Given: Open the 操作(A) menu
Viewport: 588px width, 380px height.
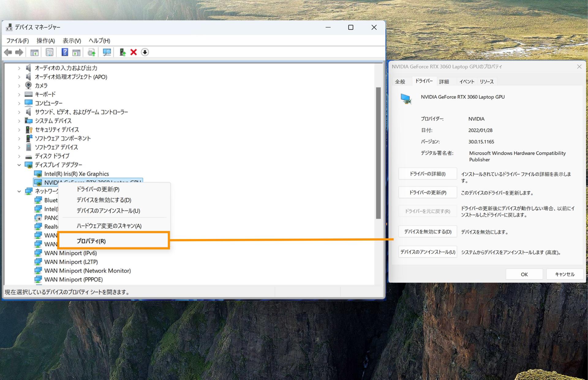Looking at the screenshot, I should point(45,40).
